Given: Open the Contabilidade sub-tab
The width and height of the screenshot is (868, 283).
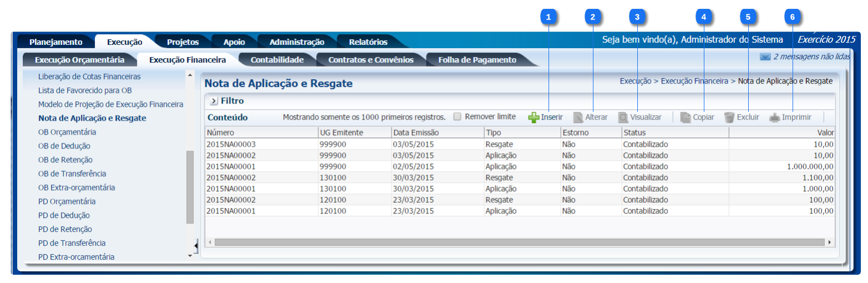Looking at the screenshot, I should (277, 60).
